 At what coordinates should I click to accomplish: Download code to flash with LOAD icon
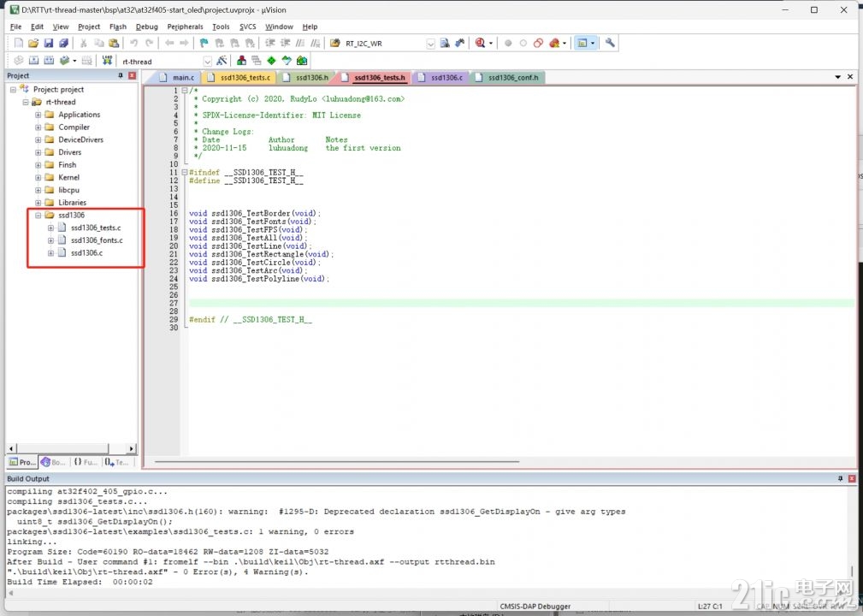(x=107, y=61)
